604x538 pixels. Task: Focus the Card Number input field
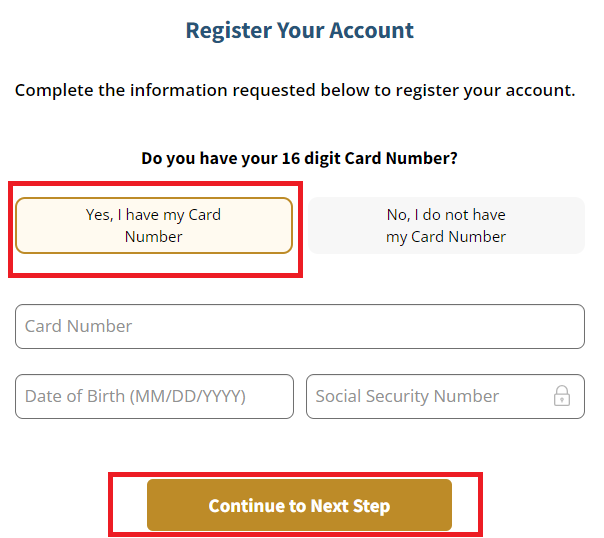[x=300, y=326]
